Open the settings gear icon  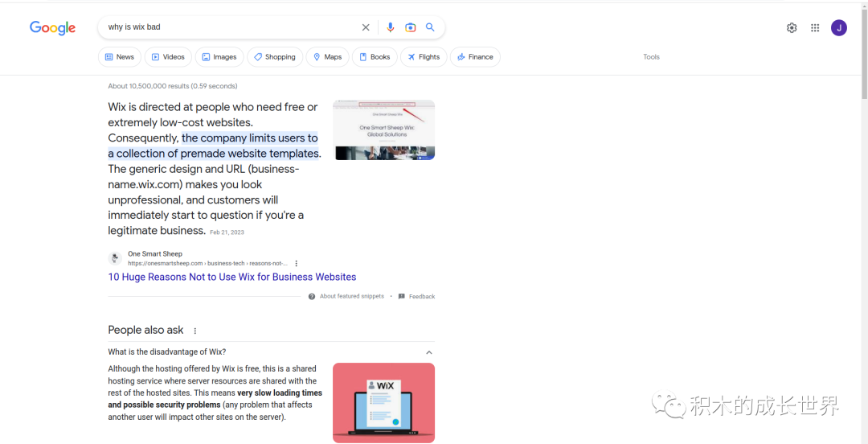tap(792, 27)
